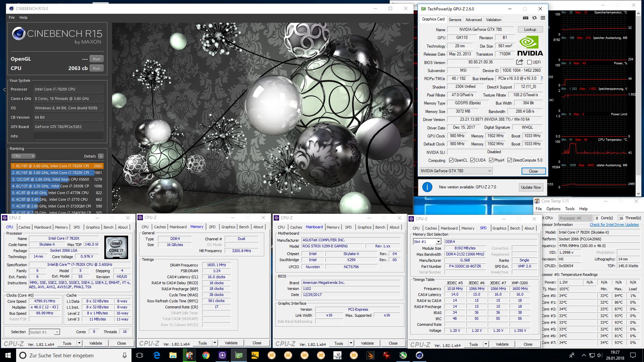Open the Socket #1 selection dropdown in CPU-Z

44,332
